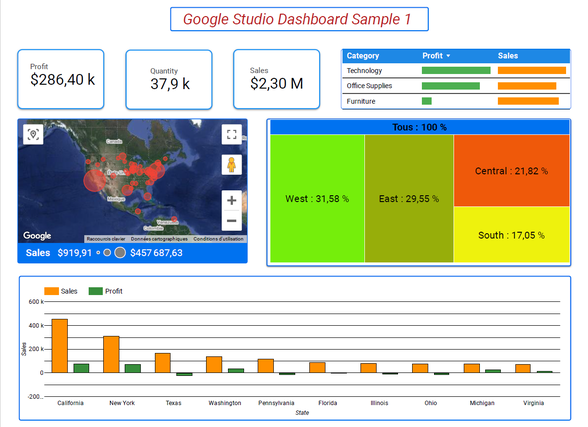Select the West region treemap tile

pos(317,199)
